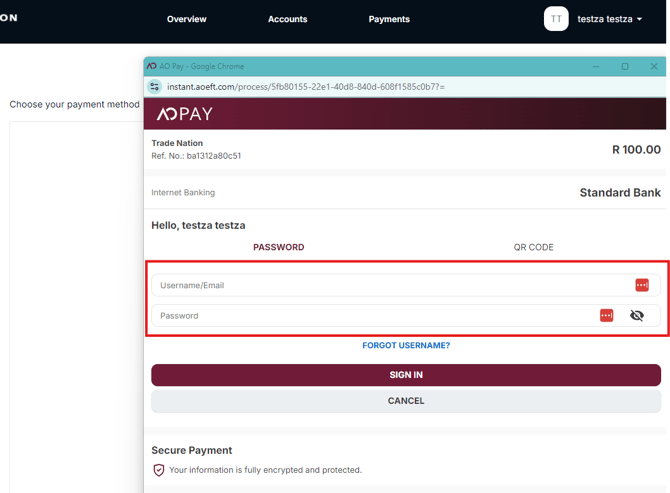The width and height of the screenshot is (670, 493).
Task: Click the TT user avatar
Action: (x=556, y=19)
